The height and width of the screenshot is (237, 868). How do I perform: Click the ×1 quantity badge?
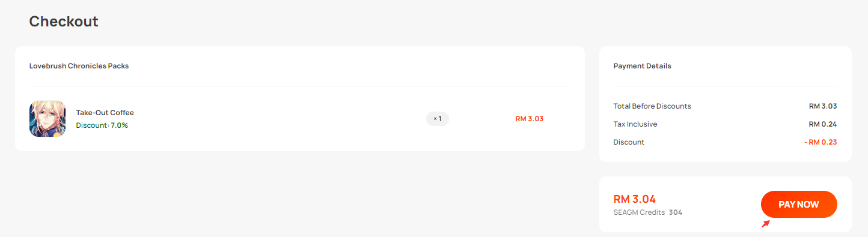[x=438, y=119]
